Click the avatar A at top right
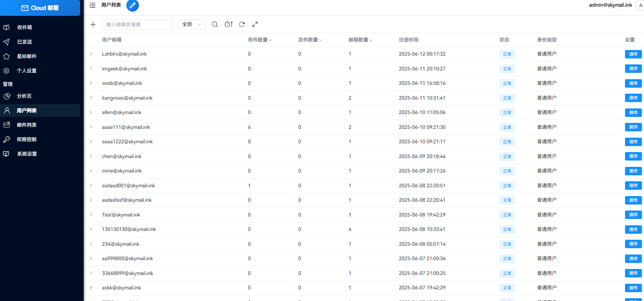This screenshot has width=644, height=301. (x=640, y=5)
